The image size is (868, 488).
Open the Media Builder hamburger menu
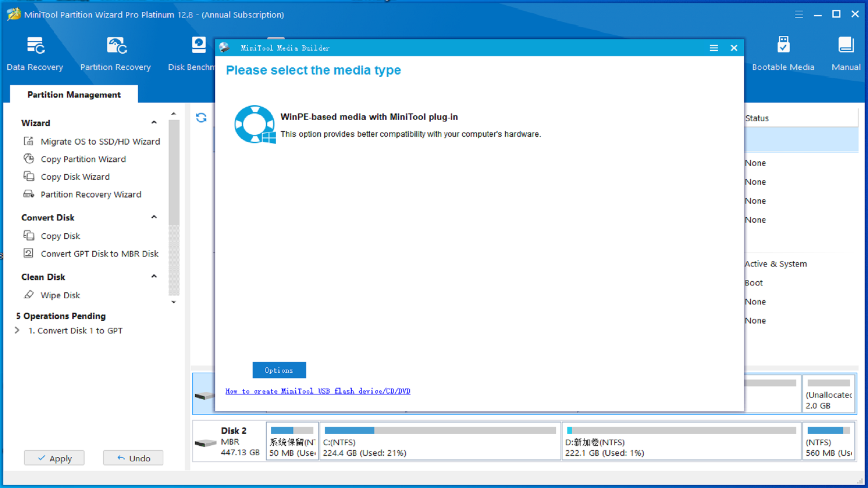[714, 47]
